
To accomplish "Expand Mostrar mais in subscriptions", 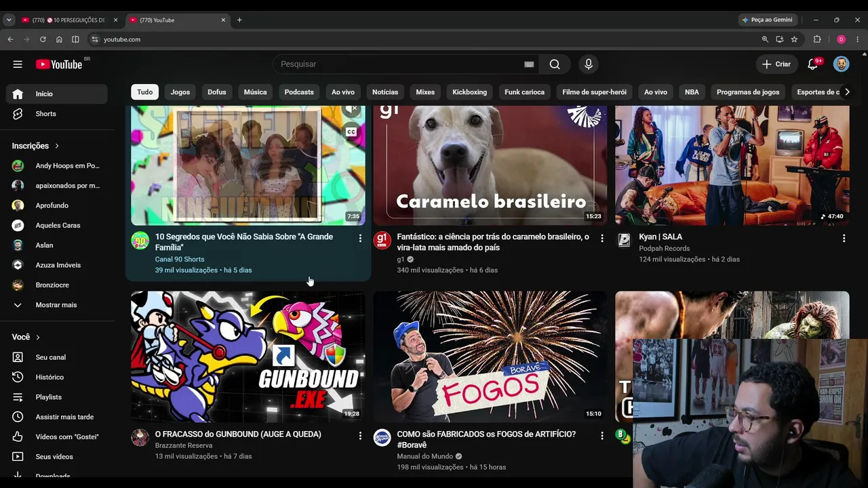I will point(57,305).
